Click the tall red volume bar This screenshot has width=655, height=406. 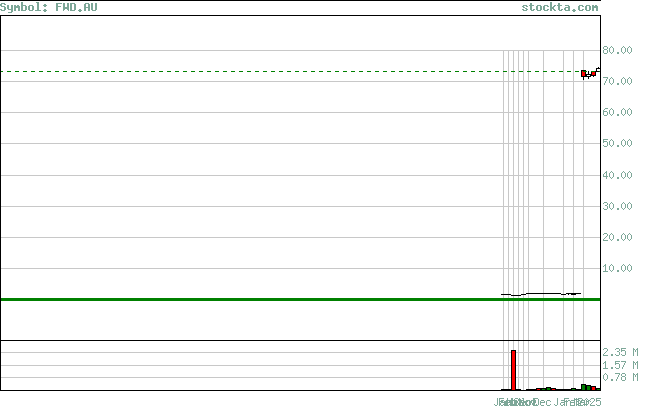point(513,370)
